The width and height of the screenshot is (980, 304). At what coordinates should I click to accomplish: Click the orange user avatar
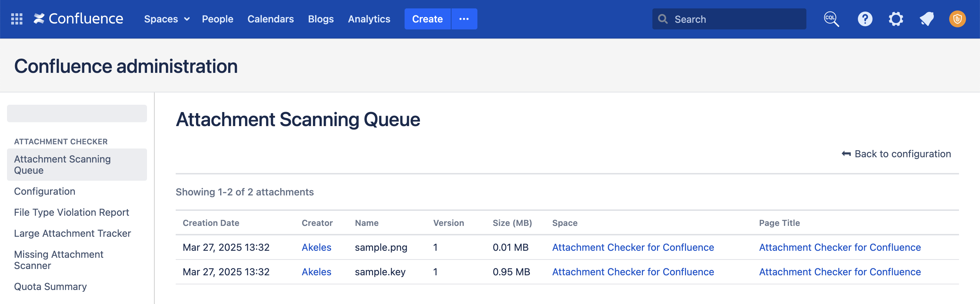[957, 19]
